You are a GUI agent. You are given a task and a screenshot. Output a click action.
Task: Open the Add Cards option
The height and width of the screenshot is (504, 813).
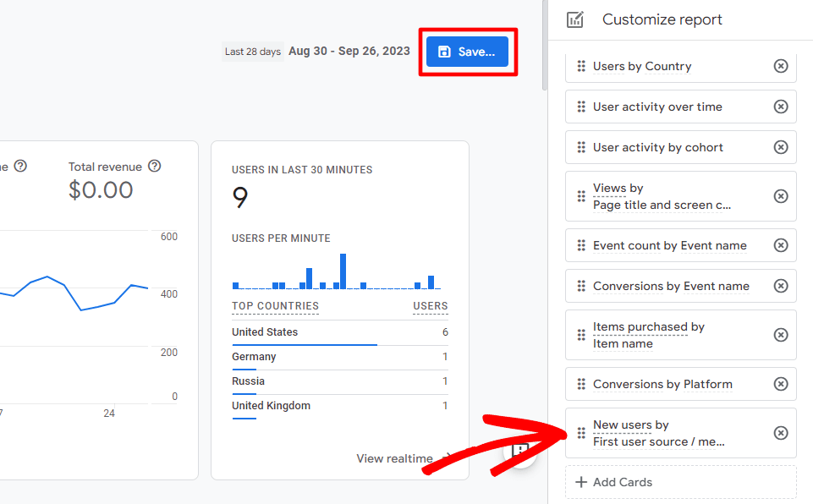point(614,482)
